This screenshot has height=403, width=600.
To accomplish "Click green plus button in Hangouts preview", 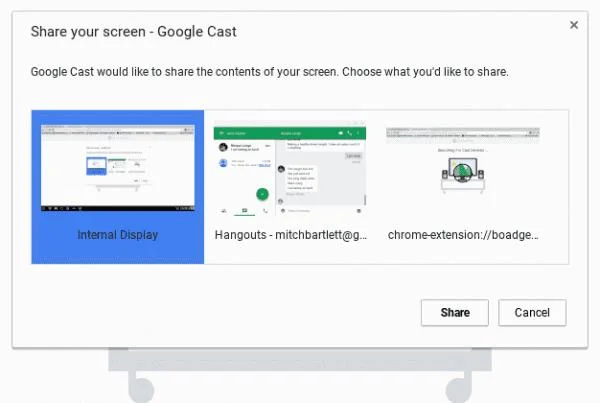I will 262,194.
